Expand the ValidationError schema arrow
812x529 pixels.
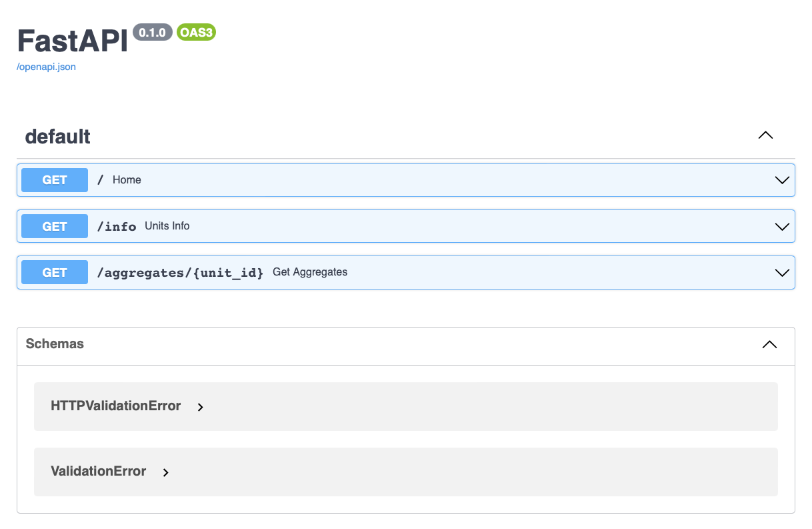(166, 472)
